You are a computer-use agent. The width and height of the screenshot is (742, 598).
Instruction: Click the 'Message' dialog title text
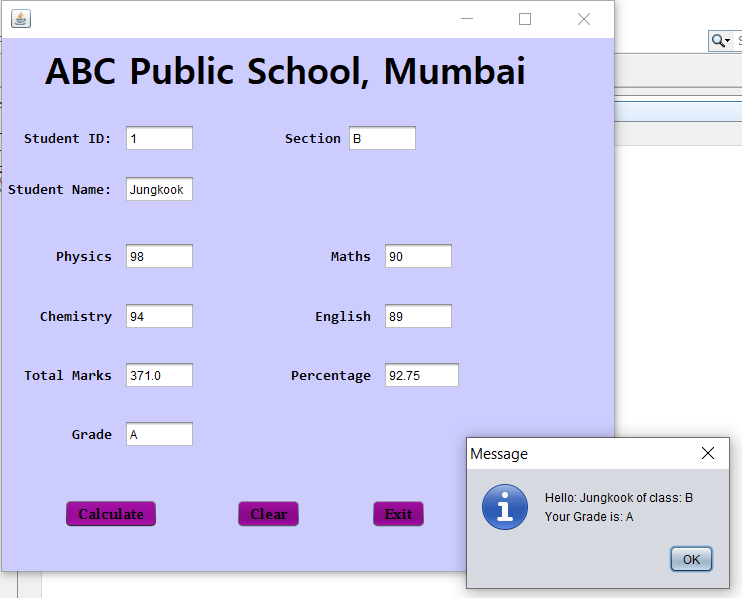coord(499,454)
